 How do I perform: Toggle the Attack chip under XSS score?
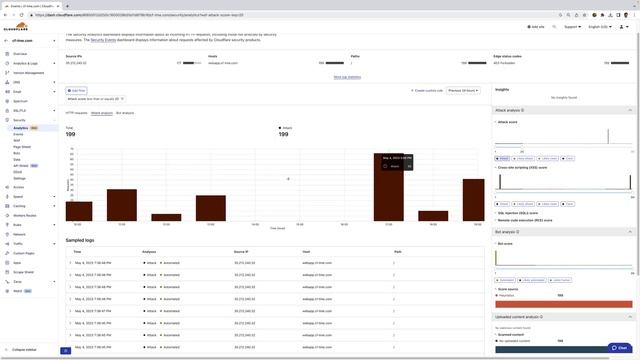(502, 204)
